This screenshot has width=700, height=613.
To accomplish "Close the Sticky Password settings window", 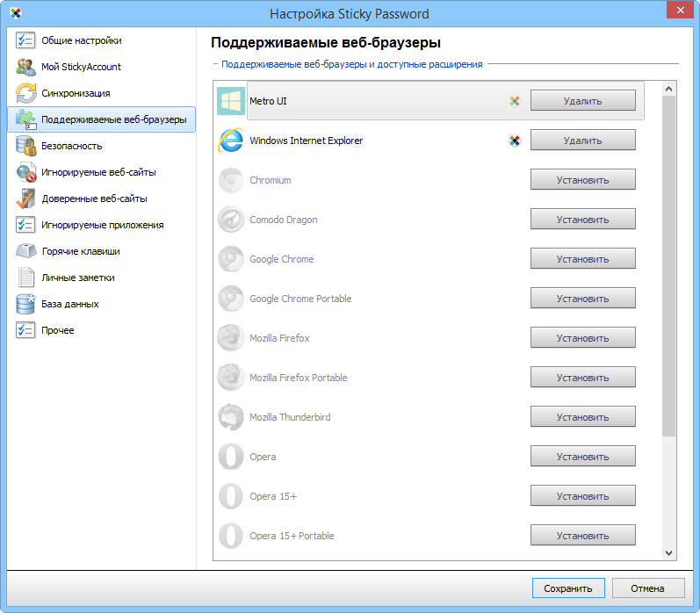I will click(680, 10).
